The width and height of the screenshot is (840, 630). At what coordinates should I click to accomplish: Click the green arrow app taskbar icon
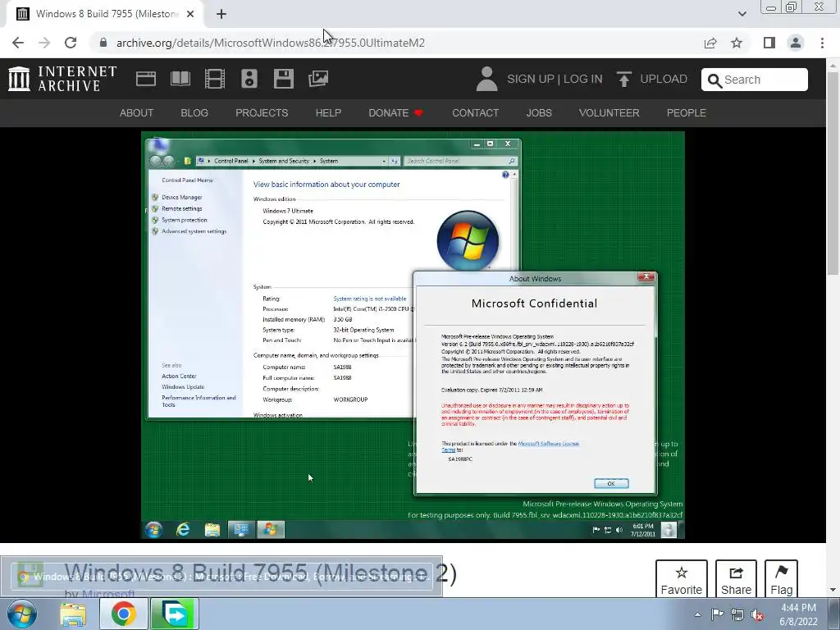(x=175, y=614)
